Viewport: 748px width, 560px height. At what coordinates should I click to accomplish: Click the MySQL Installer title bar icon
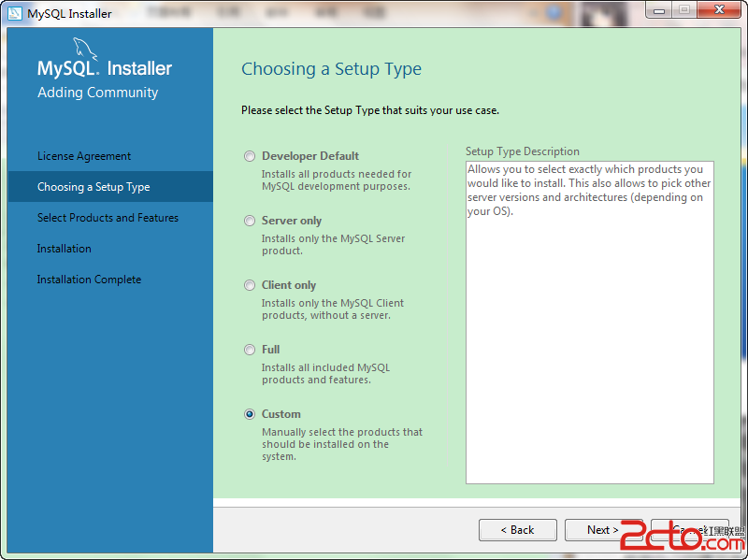click(14, 13)
